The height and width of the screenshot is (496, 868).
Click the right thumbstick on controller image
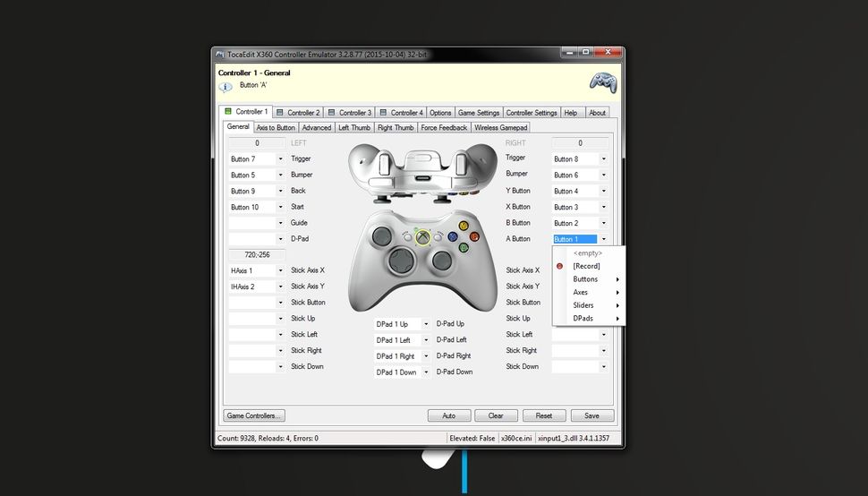[x=442, y=261]
